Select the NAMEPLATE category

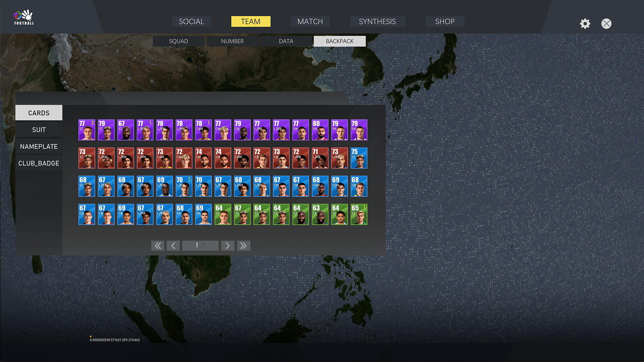(x=39, y=146)
